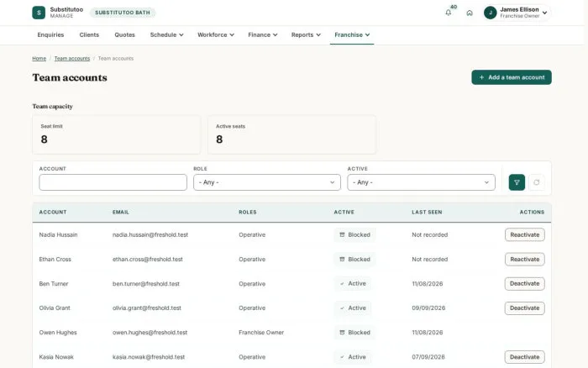Click the home icon in header

470,13
